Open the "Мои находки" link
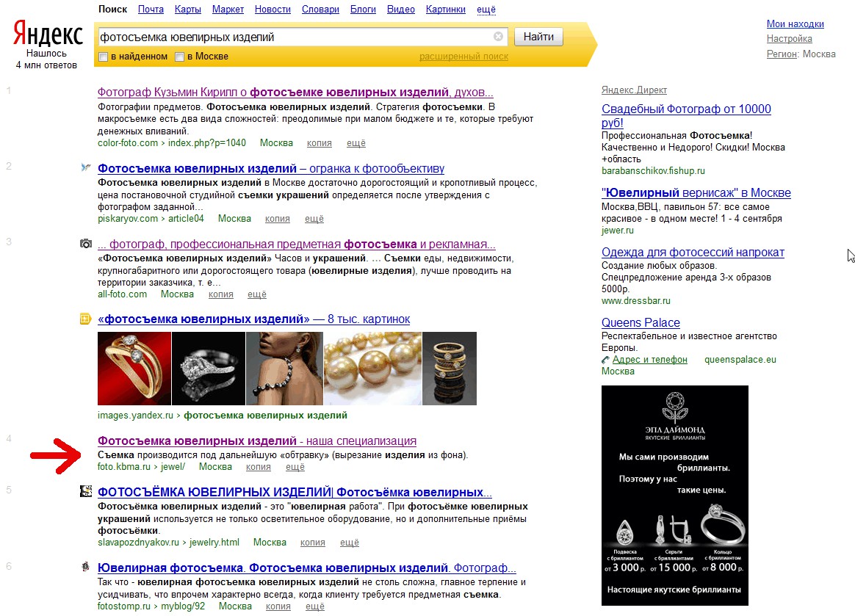Image resolution: width=855 pixels, height=616 pixels. pyautogui.click(x=795, y=23)
